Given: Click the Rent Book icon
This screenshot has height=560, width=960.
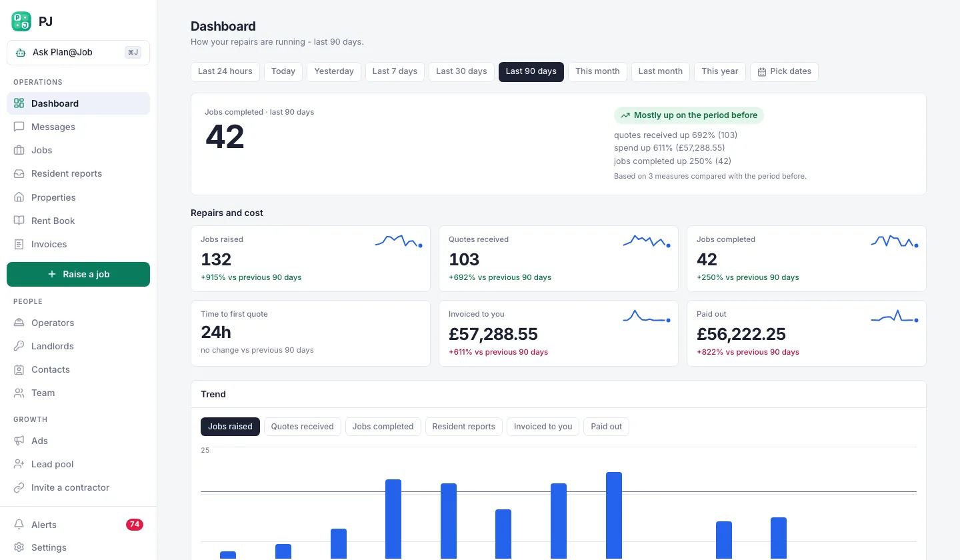Looking at the screenshot, I should click(19, 221).
